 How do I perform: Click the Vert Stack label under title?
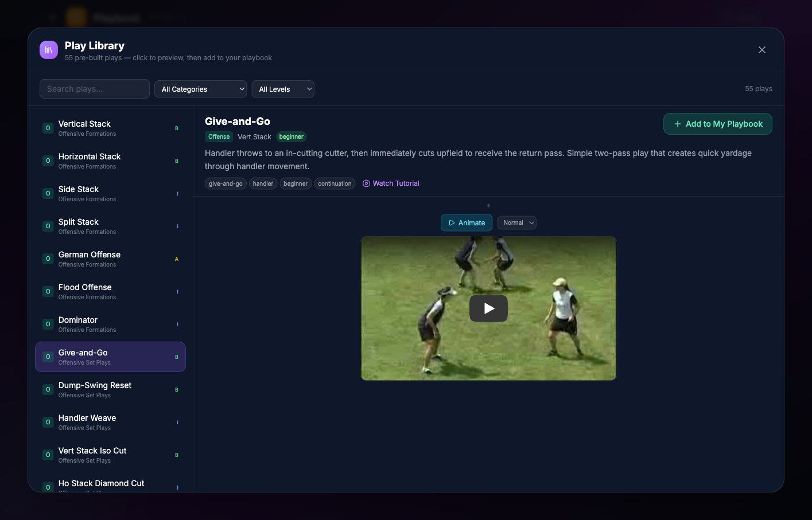tap(254, 136)
